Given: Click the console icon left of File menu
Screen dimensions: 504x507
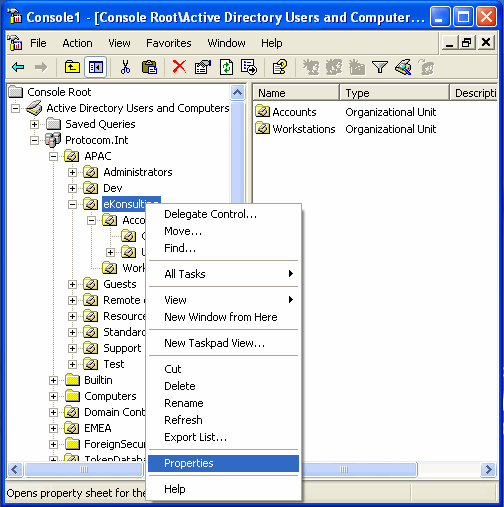Looking at the screenshot, I should (x=15, y=43).
